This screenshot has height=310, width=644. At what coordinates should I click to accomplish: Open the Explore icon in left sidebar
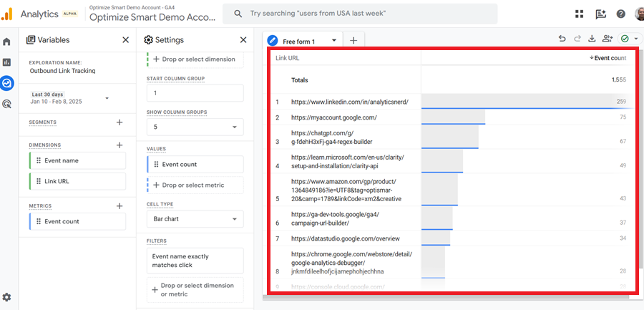(x=7, y=83)
